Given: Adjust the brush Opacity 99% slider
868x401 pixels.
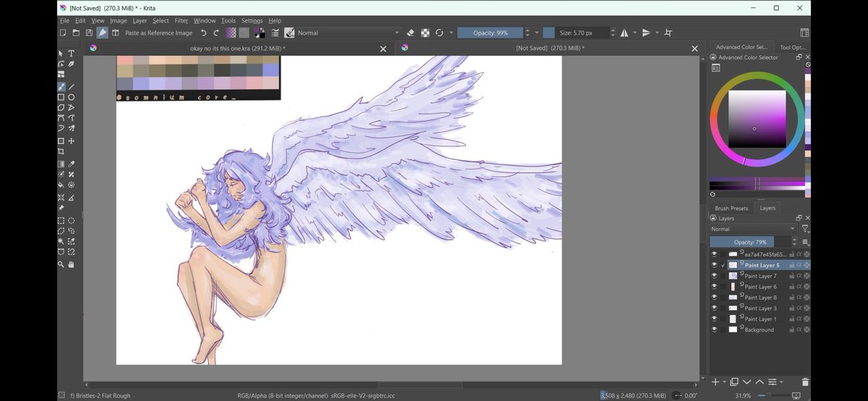Looking at the screenshot, I should click(x=490, y=33).
